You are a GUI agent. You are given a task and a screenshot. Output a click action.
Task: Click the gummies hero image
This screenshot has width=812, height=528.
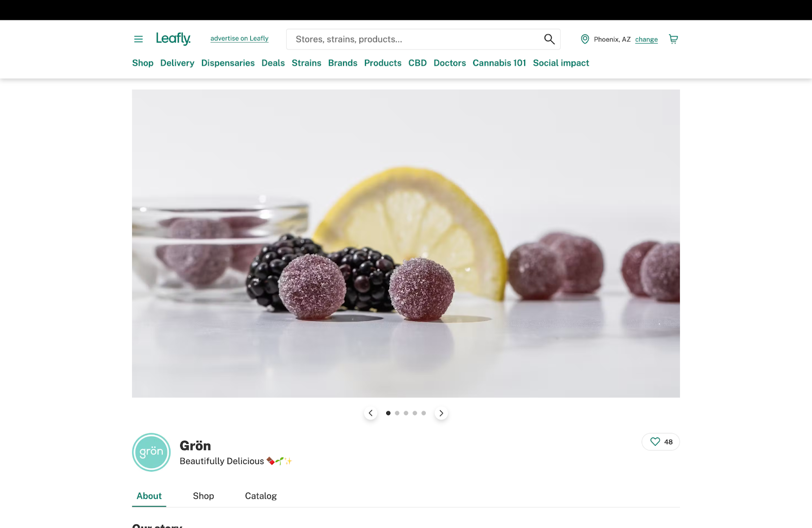pyautogui.click(x=406, y=243)
